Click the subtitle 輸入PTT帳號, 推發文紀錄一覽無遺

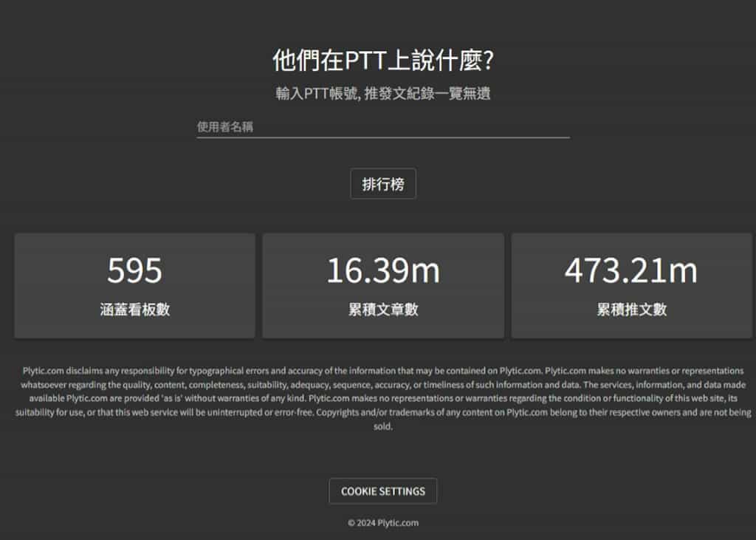[x=382, y=94]
